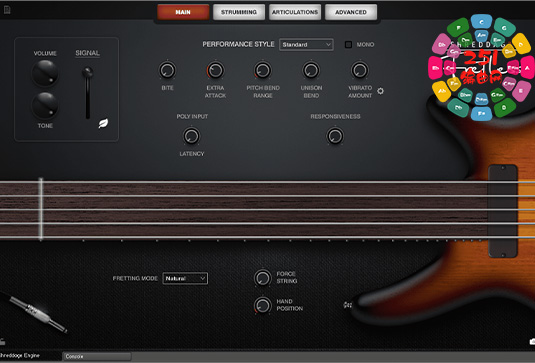The height and width of the screenshot is (363, 535).
Task: Switch to the MAIN tab
Action: (x=183, y=12)
